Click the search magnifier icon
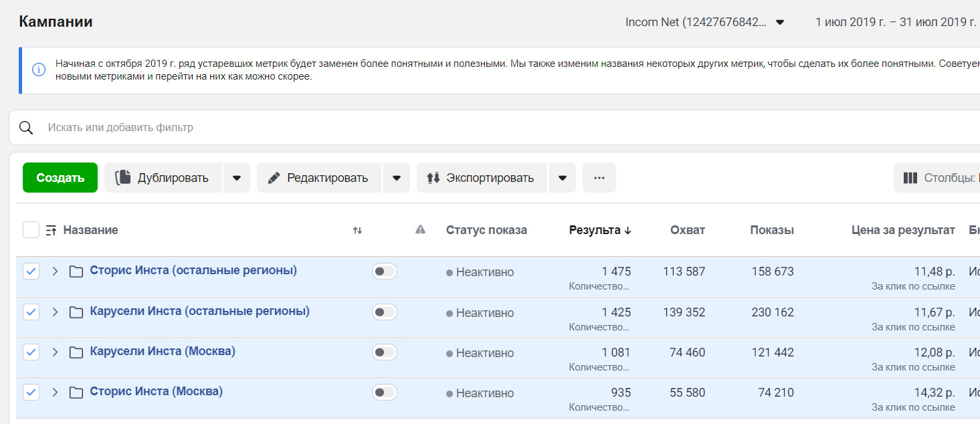Screen dimensions: 980x424 [x=26, y=128]
